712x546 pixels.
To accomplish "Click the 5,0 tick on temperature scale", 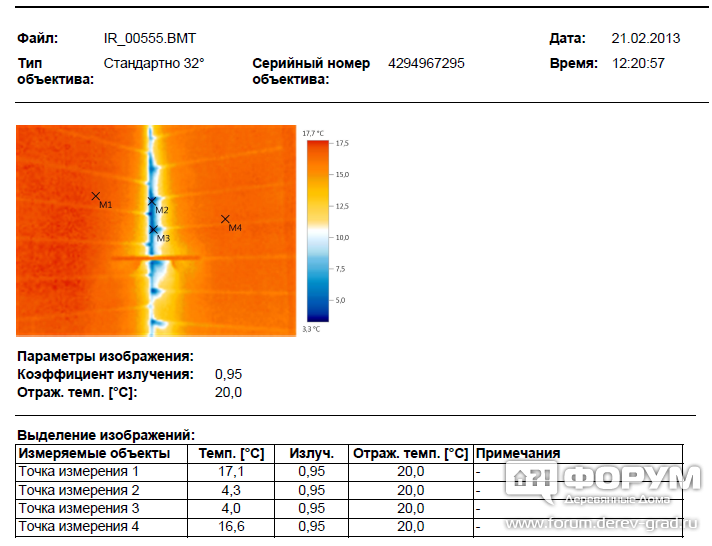I will click(x=340, y=301).
